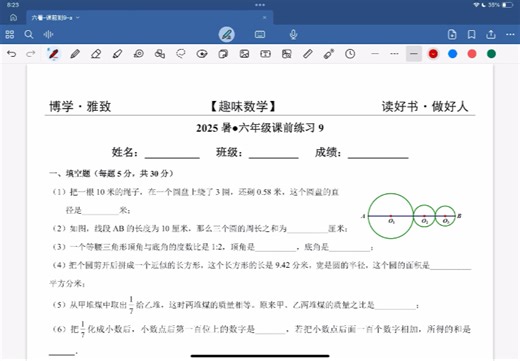Select the red fountain pen tool
The width and height of the screenshot is (520, 361).
pyautogui.click(x=53, y=54)
